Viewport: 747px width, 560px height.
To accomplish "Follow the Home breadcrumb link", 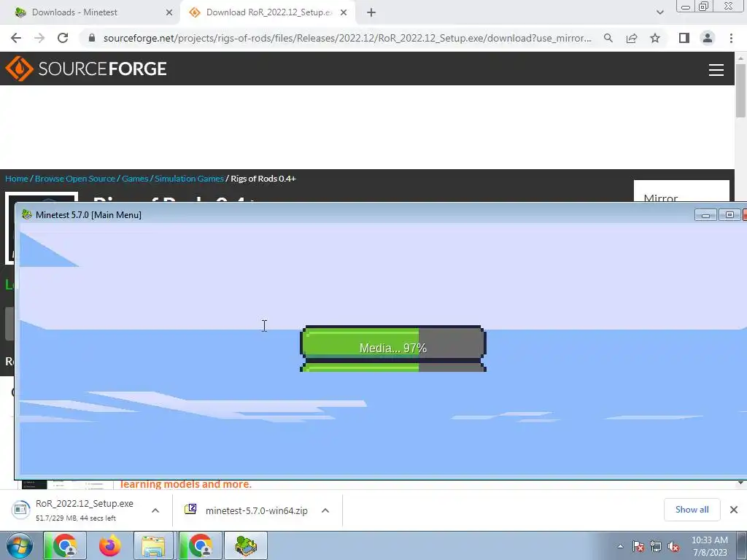I will point(17,179).
